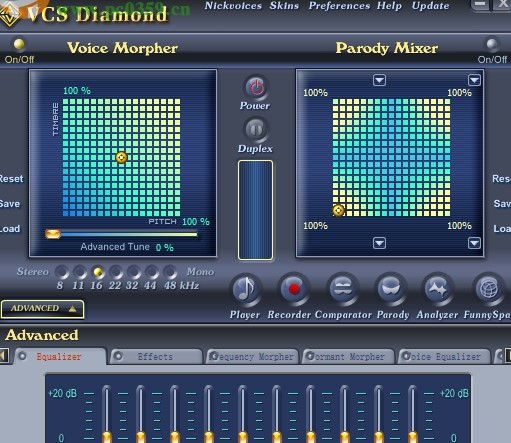Click the pitch-timbre cursor in morpher grid
The image size is (511, 443).
(x=121, y=157)
